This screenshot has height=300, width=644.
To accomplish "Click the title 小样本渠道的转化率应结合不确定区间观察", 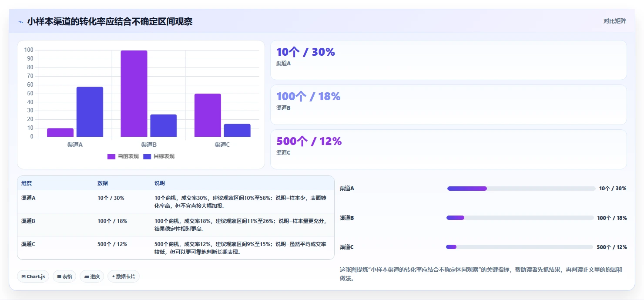I will [x=110, y=21].
